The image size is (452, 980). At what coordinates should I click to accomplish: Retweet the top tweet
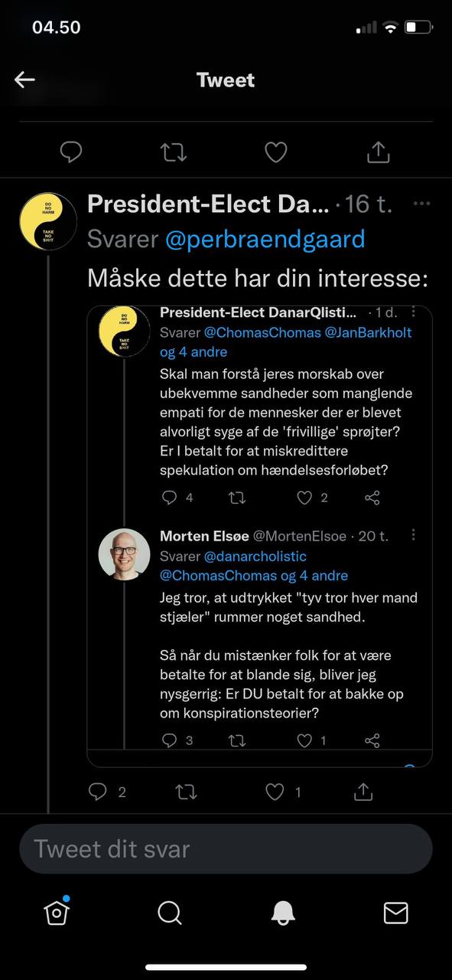pos(174,152)
